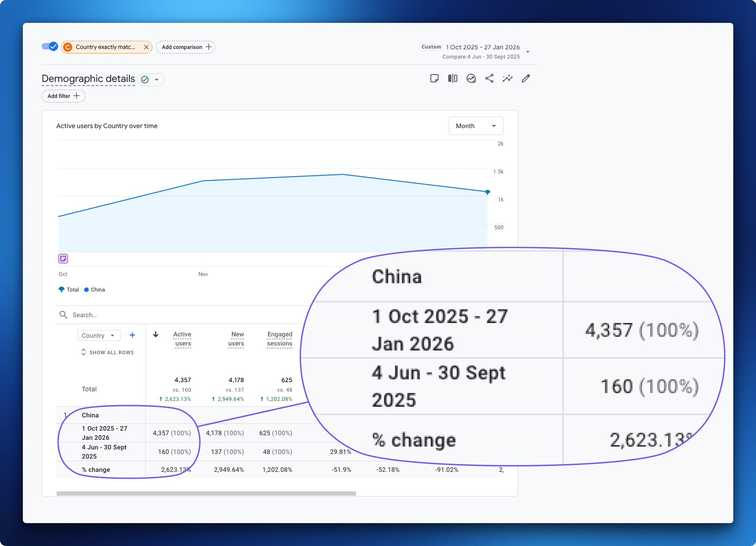Screen dimensions: 756x546
Task: Click the descending sort arrow in the table
Action: [x=155, y=335]
